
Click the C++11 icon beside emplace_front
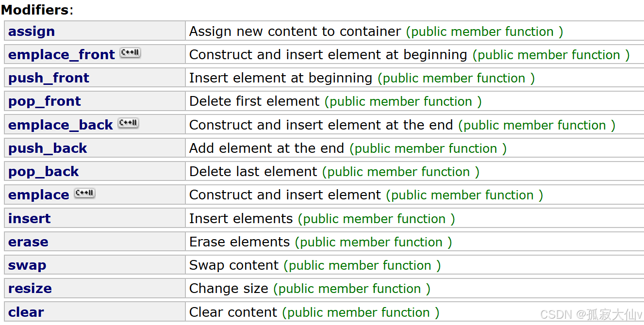(130, 53)
